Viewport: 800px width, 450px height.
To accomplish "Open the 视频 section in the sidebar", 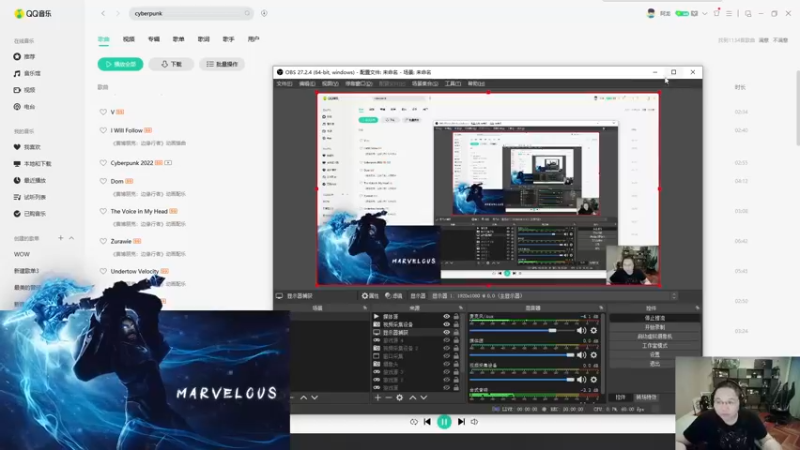I will tap(24, 90).
